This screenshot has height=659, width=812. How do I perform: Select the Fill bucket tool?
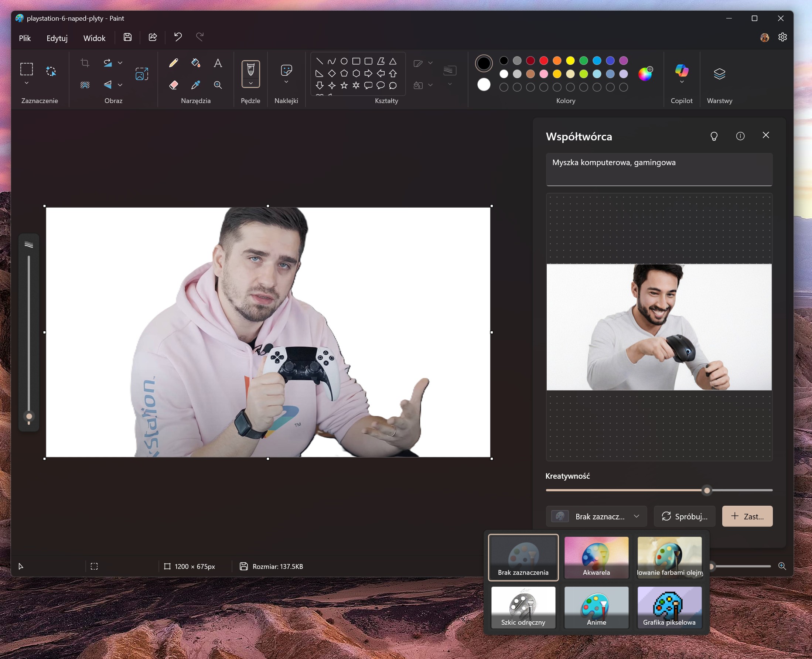point(195,63)
